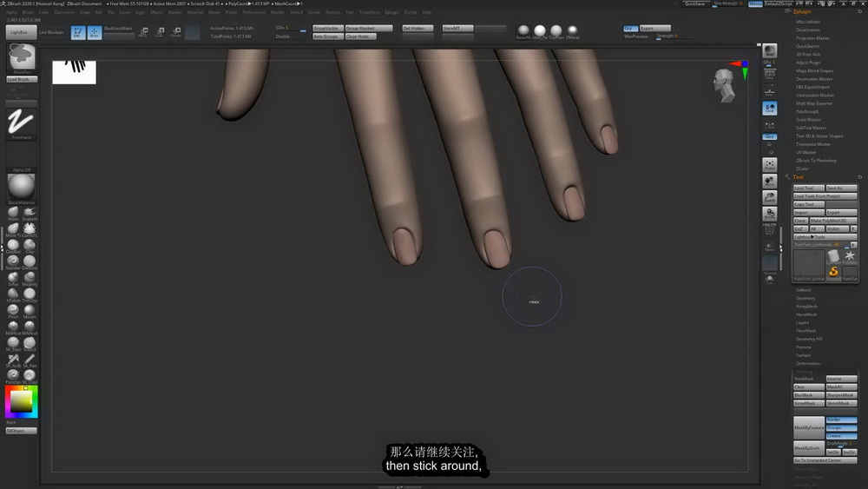Screen dimensions: 868x489
Task: Toggle Local symmetry button on right shelf
Action: 769,108
